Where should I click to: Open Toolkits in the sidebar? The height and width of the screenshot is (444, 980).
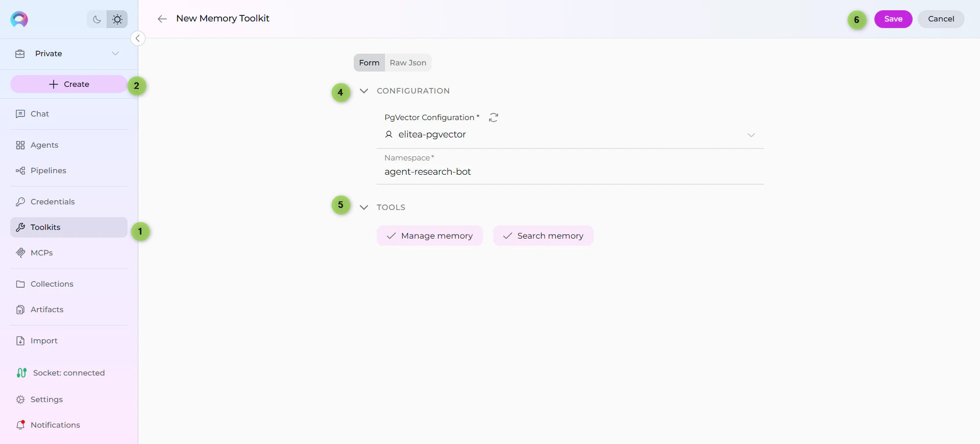(69, 227)
